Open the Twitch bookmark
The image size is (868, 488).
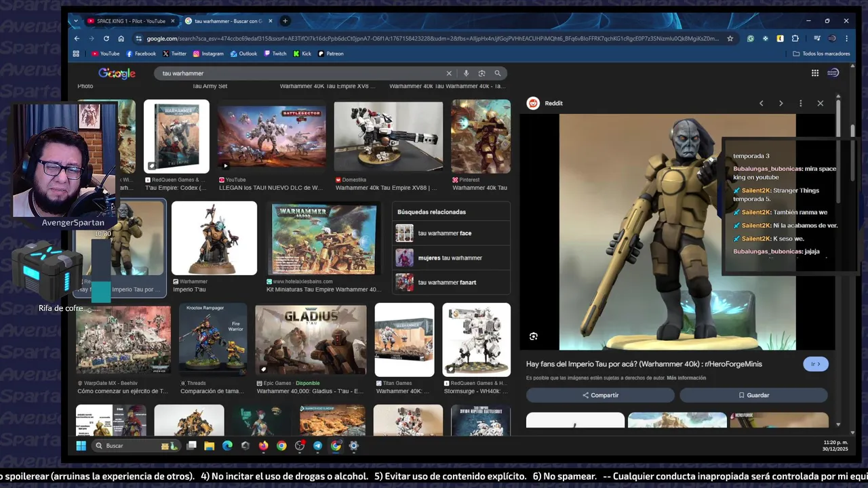(x=275, y=54)
